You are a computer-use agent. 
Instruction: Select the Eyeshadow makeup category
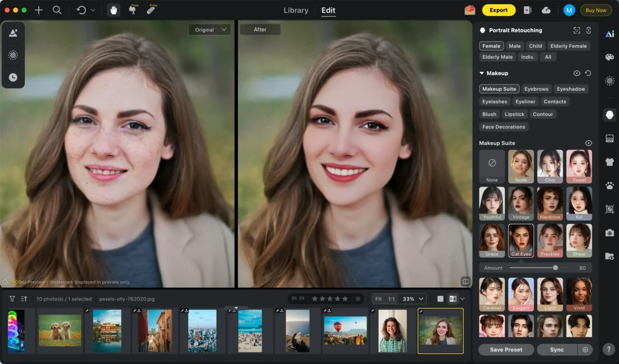pyautogui.click(x=571, y=89)
